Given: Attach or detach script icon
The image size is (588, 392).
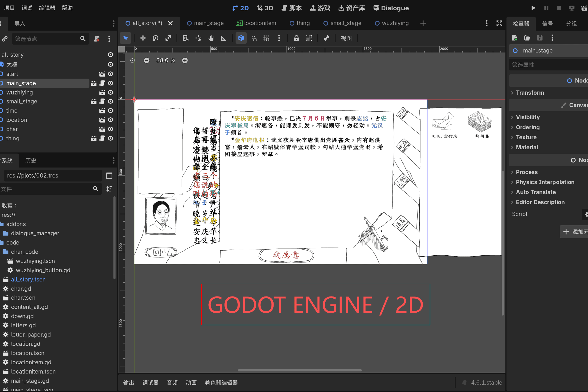Looking at the screenshot, I should click(97, 39).
